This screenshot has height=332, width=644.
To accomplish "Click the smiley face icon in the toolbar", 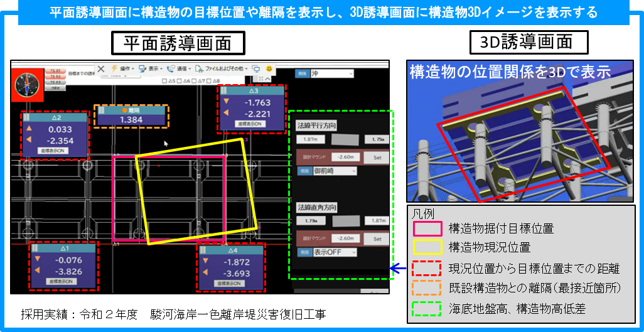I will [x=269, y=68].
